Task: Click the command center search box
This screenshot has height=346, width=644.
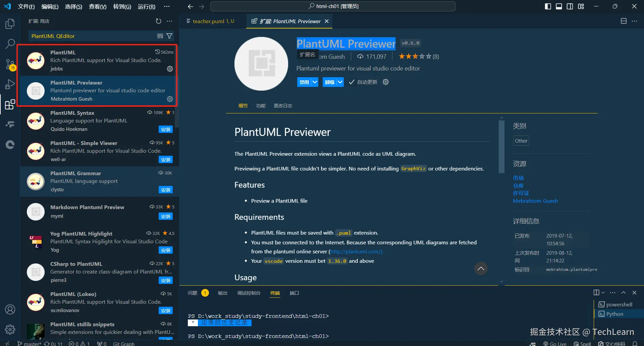Action: point(333,6)
